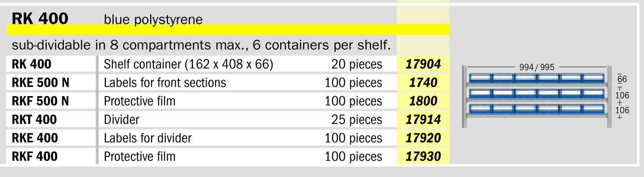
Task: Click the RK 400 heading title
Action: (40, 18)
